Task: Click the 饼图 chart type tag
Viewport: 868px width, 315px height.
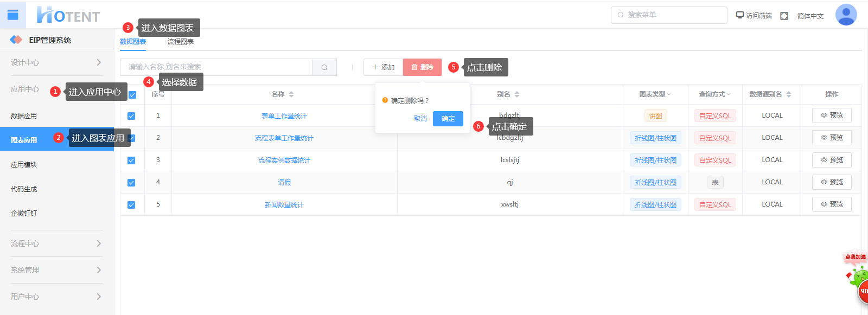Action: [655, 116]
